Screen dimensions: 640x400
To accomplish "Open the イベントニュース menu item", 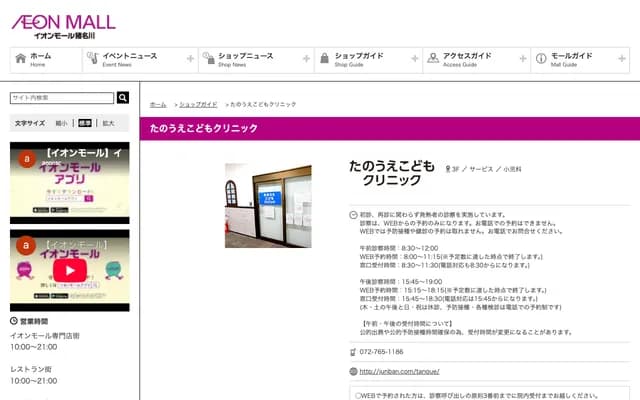I will point(140,60).
